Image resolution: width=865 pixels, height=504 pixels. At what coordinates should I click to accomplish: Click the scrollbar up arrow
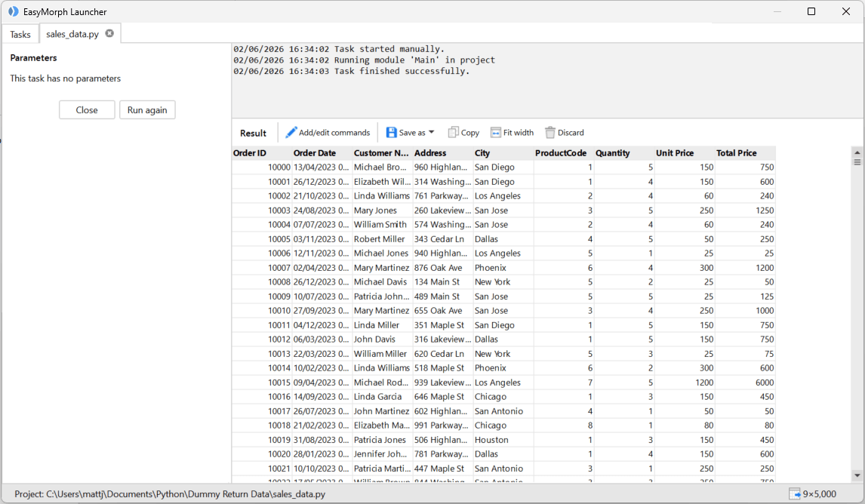tap(857, 152)
